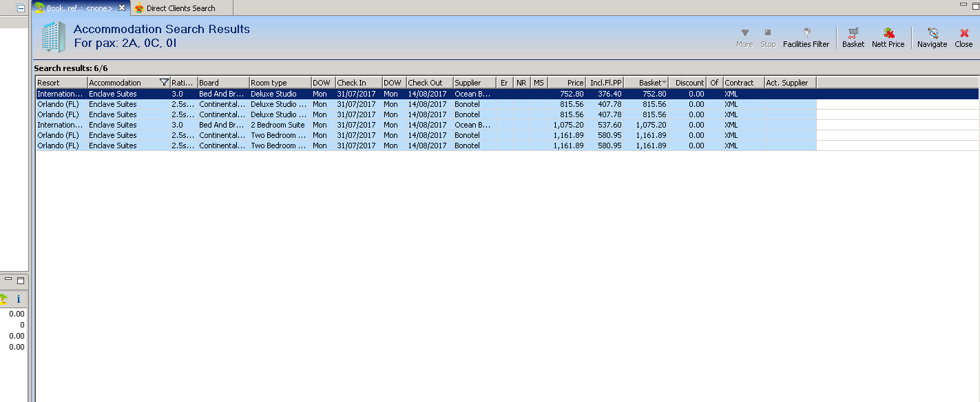Viewport: 980px width, 402px height.
Task: Click the NR column header
Action: click(x=521, y=83)
